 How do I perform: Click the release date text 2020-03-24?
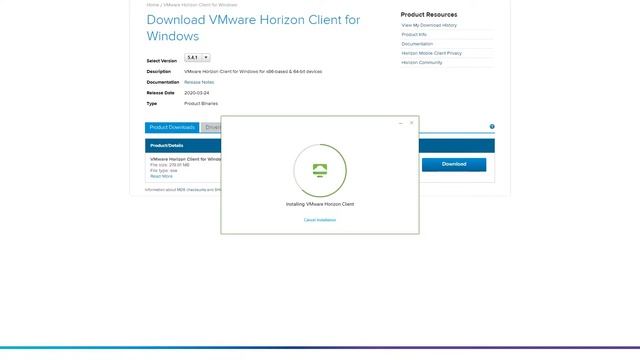click(x=196, y=93)
